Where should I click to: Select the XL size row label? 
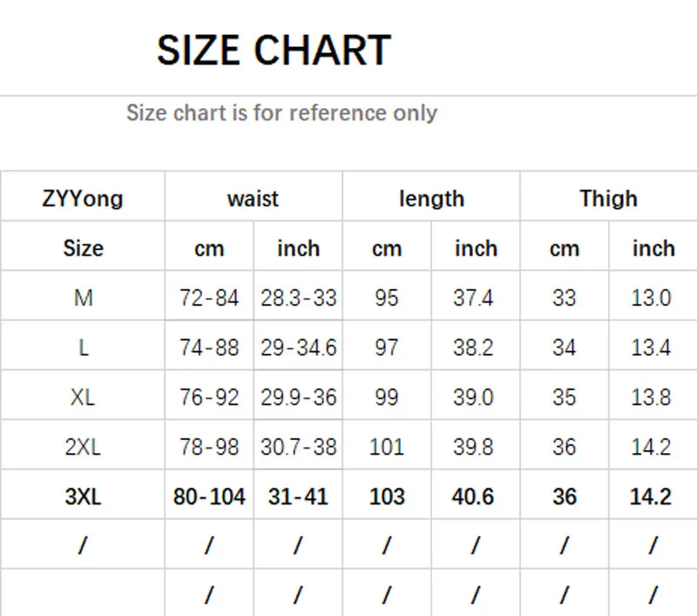[83, 397]
